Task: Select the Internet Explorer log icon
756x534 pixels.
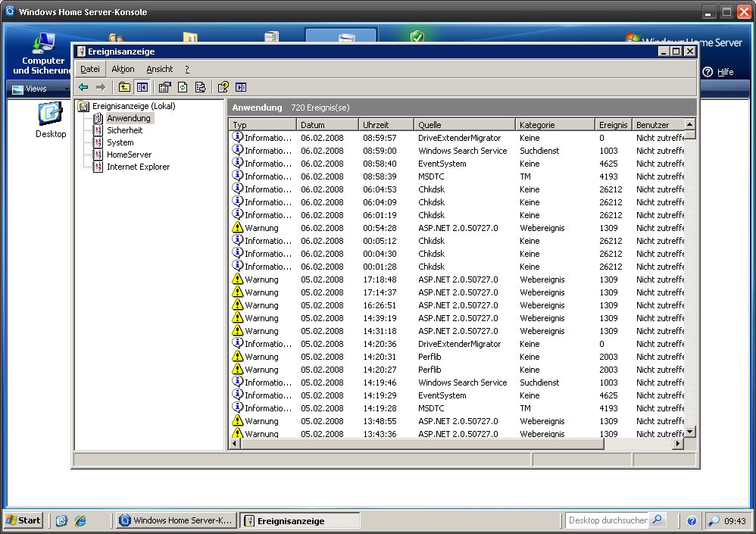Action: pos(98,167)
